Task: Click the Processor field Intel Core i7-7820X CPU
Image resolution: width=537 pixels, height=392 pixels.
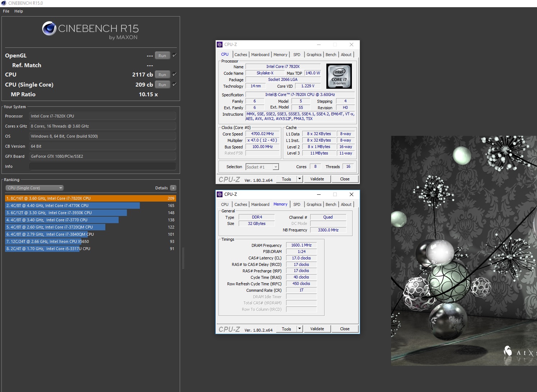Action: point(102,116)
